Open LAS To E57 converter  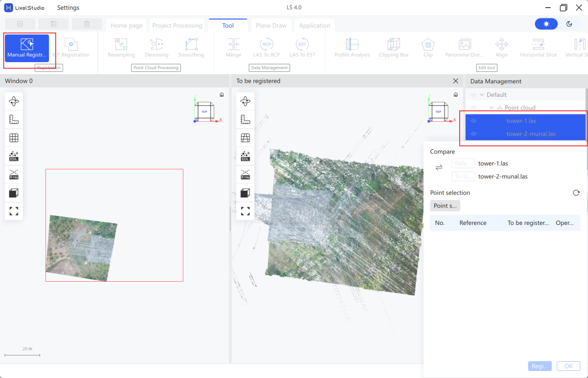click(302, 48)
